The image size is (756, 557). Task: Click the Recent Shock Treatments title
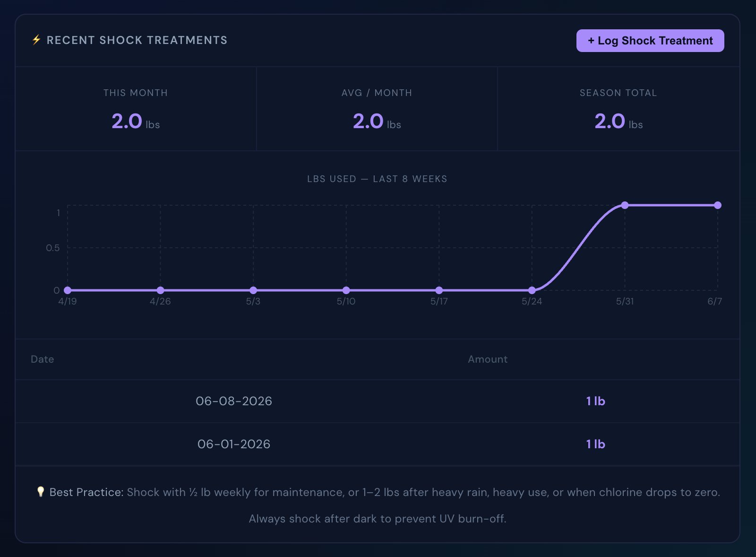point(137,40)
